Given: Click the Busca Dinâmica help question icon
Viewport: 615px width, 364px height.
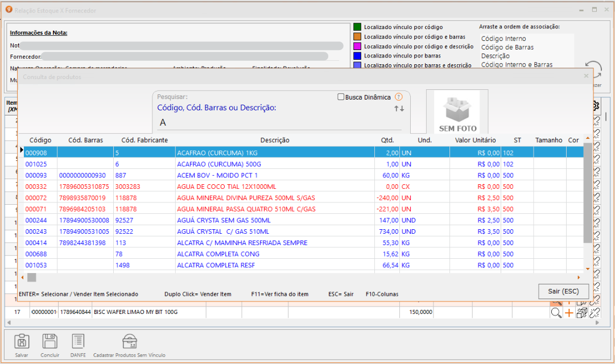Looking at the screenshot, I should tap(398, 97).
